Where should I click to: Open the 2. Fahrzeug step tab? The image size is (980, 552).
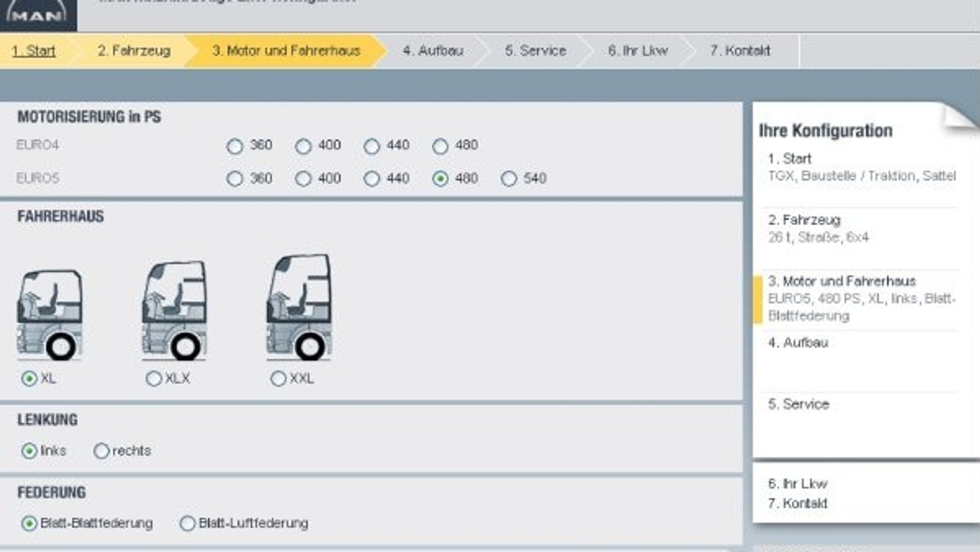[133, 51]
